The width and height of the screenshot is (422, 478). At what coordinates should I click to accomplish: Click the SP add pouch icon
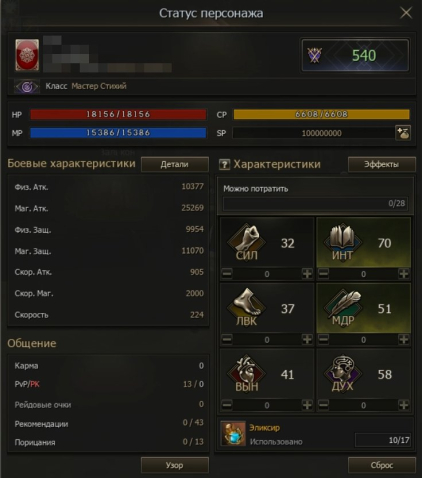[x=403, y=133]
